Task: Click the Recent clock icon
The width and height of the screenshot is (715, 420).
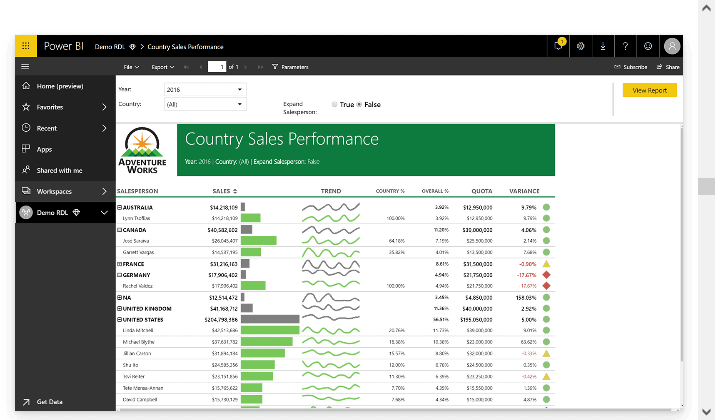Action: click(x=26, y=128)
